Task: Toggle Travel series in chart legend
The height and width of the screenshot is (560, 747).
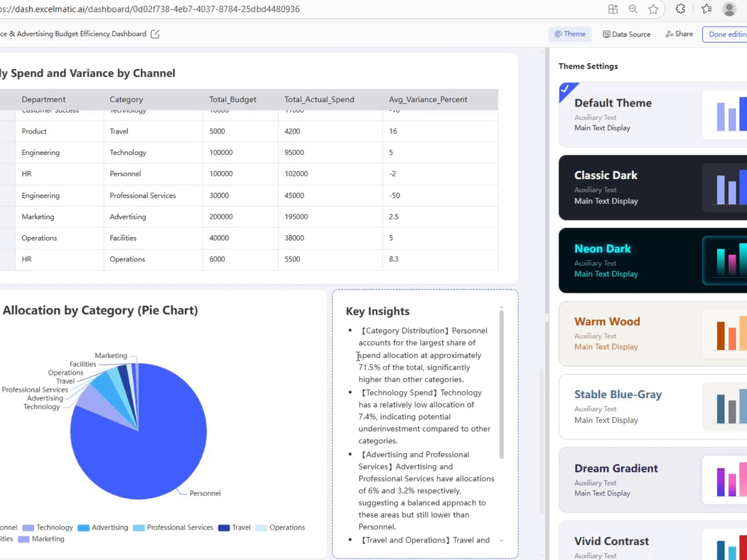Action: tap(235, 527)
